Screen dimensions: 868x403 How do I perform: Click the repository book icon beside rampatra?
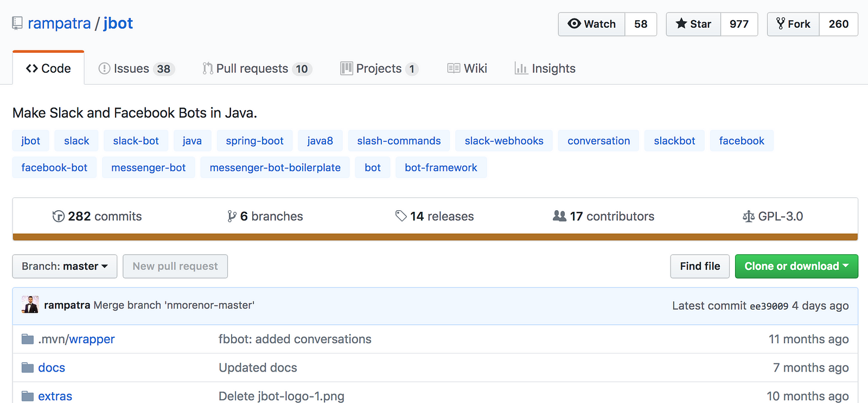tap(17, 23)
